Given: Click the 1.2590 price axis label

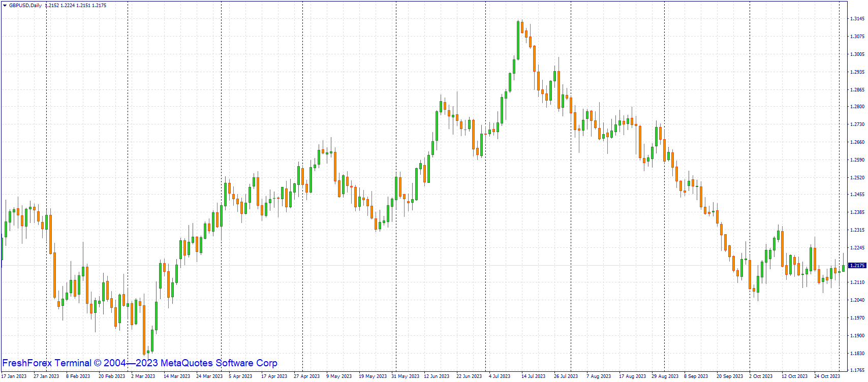Looking at the screenshot, I should tap(857, 160).
